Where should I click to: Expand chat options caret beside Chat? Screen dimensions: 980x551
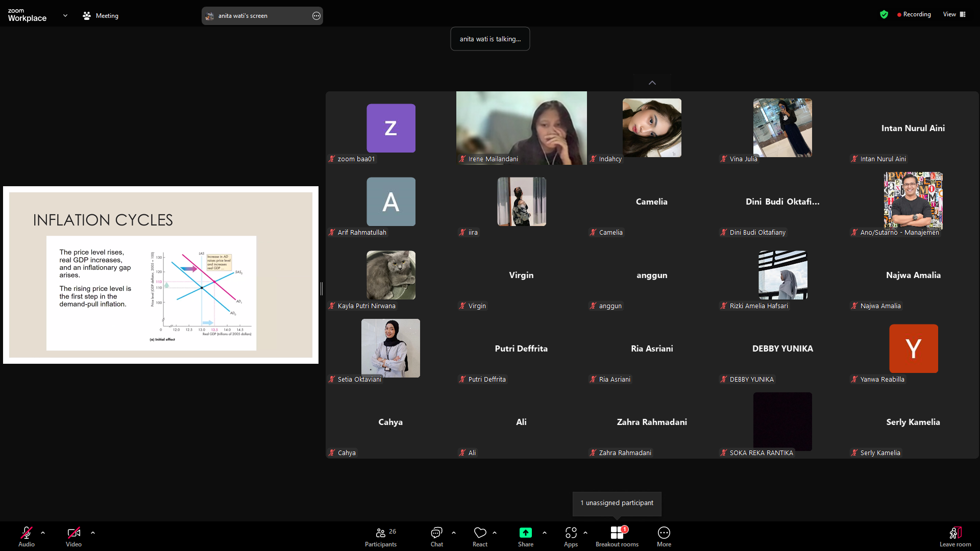(x=454, y=533)
